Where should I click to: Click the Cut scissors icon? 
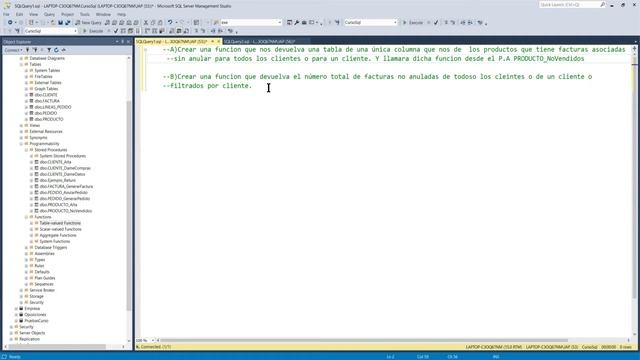coord(146,22)
